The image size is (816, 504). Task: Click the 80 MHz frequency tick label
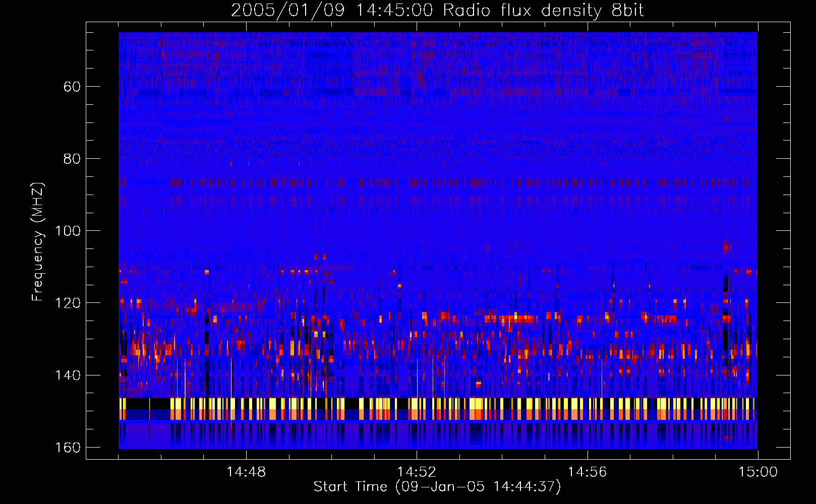click(x=72, y=159)
